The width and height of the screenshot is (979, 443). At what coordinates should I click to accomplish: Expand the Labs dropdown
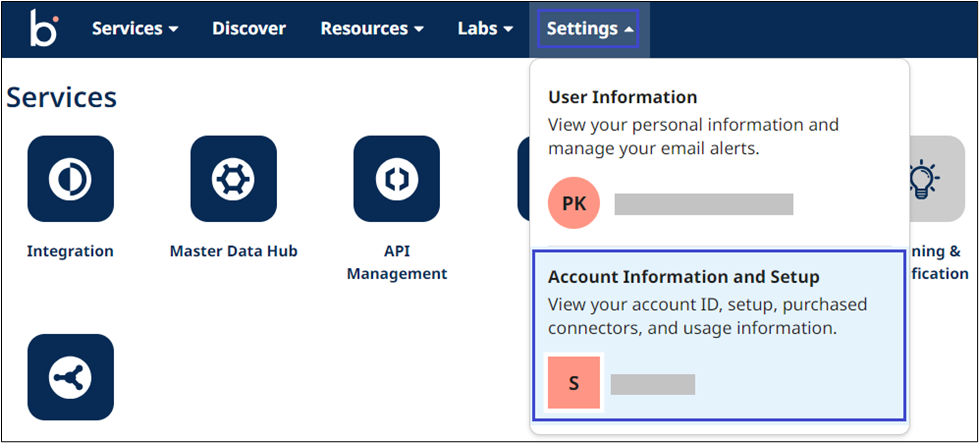click(x=485, y=29)
